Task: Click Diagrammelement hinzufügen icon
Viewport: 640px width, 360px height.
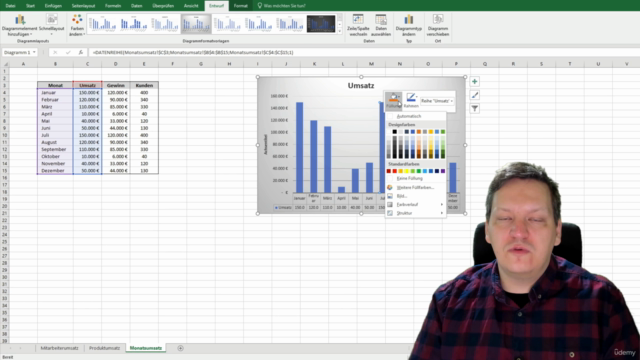Action: (20, 19)
